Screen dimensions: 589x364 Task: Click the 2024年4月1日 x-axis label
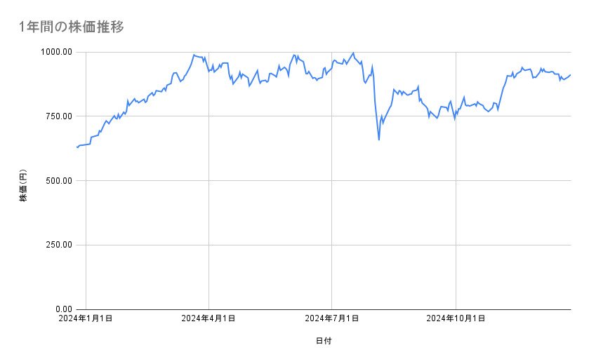coord(209,319)
